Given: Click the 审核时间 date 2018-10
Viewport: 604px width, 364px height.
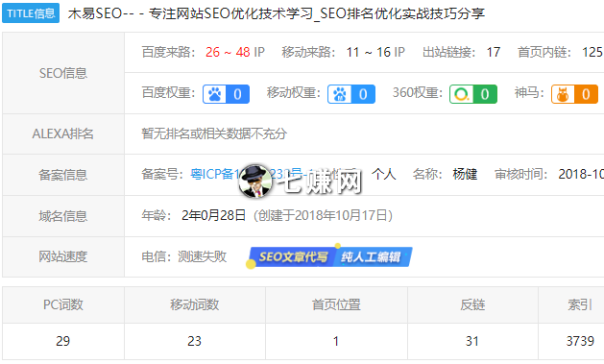Looking at the screenshot, I should [x=581, y=174].
